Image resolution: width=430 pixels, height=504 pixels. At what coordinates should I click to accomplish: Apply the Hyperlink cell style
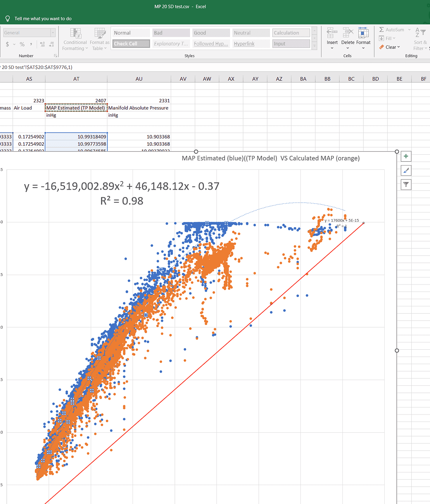point(251,44)
